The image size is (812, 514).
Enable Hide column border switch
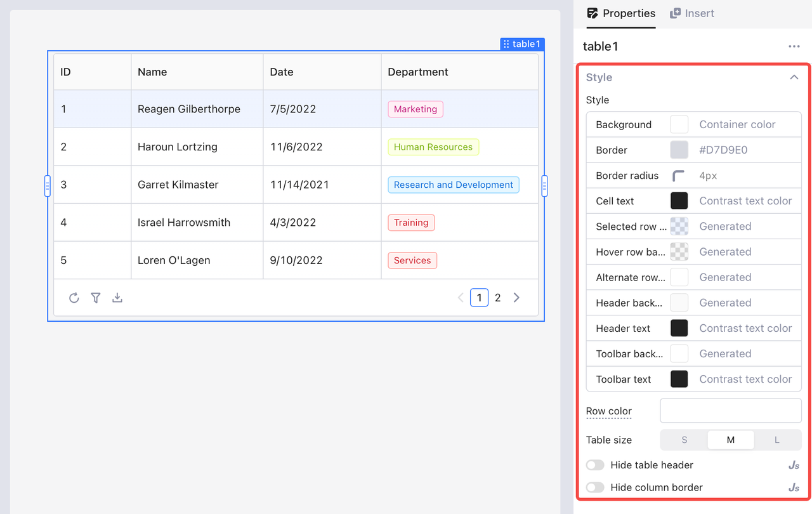(595, 487)
